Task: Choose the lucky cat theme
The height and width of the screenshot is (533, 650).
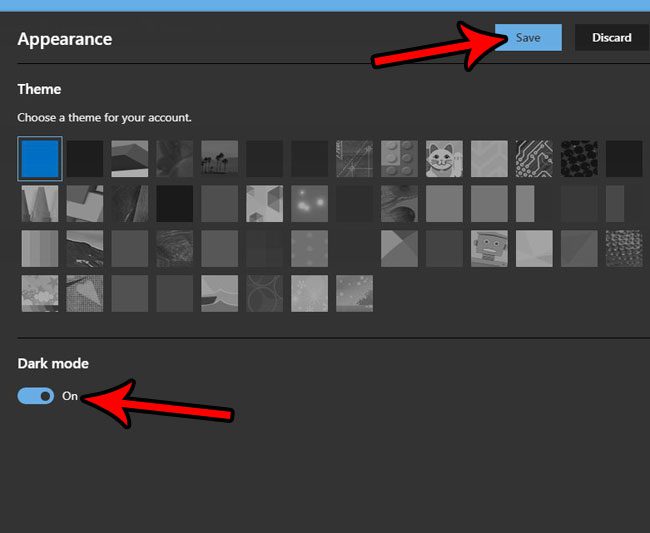Action: click(x=444, y=158)
